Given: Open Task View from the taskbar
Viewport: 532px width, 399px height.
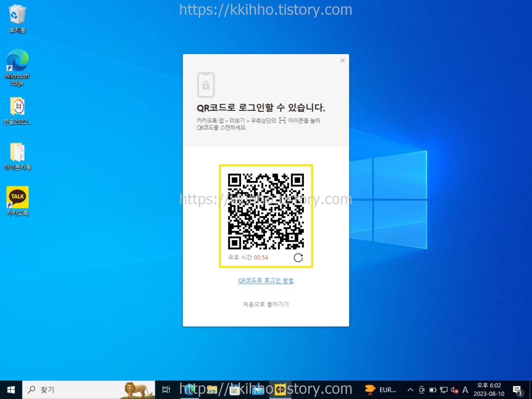Looking at the screenshot, I should (x=166, y=390).
